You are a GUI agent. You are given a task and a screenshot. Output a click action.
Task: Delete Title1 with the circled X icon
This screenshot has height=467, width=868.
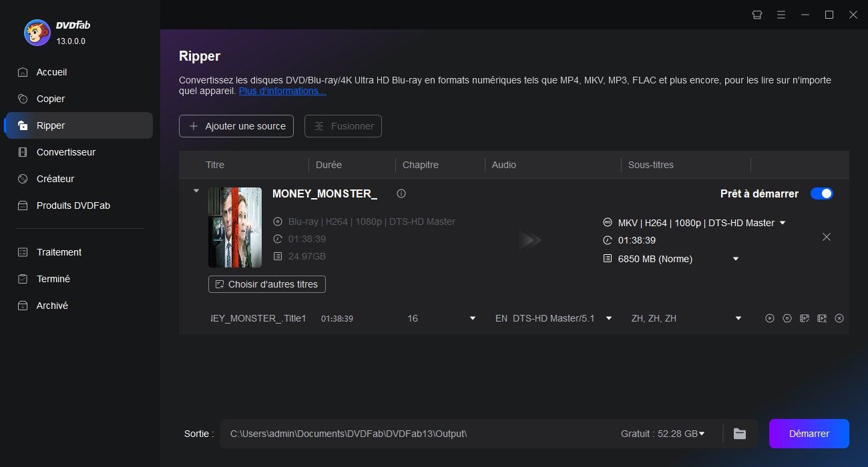839,318
